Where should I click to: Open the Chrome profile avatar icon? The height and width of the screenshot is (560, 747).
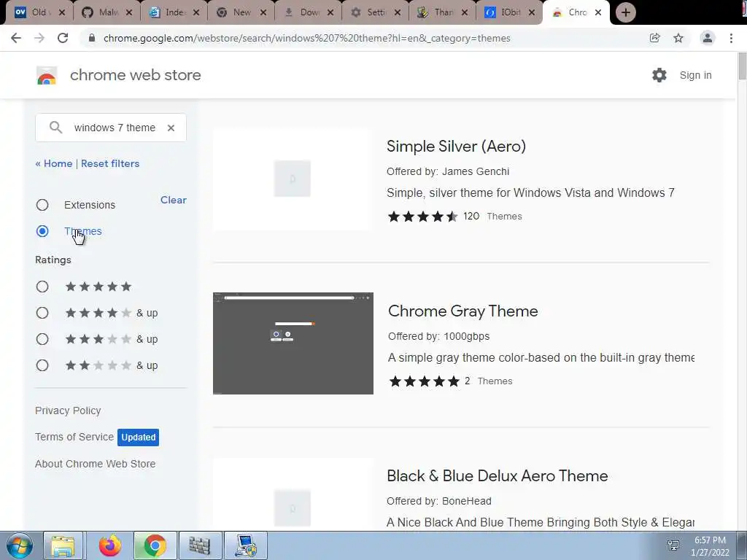coord(708,38)
